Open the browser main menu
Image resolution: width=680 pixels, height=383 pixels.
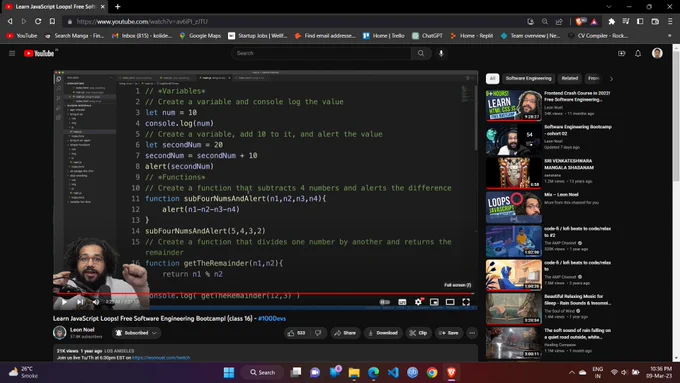point(670,21)
